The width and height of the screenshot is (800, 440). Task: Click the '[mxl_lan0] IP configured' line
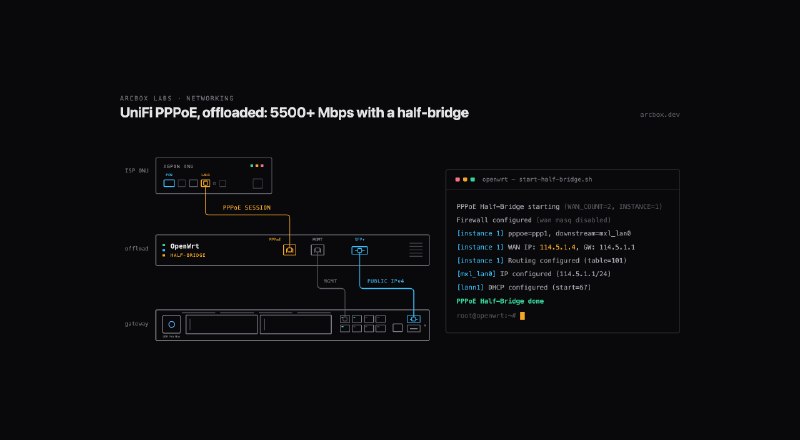[534, 274]
